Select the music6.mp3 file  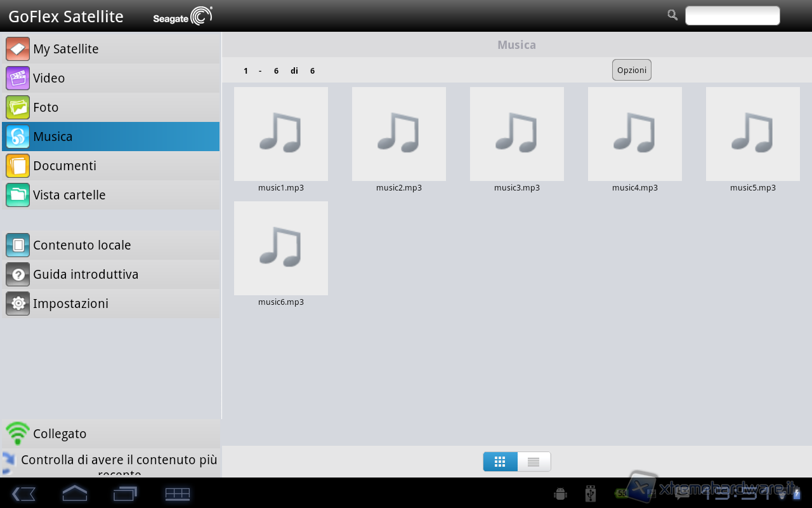pos(281,248)
